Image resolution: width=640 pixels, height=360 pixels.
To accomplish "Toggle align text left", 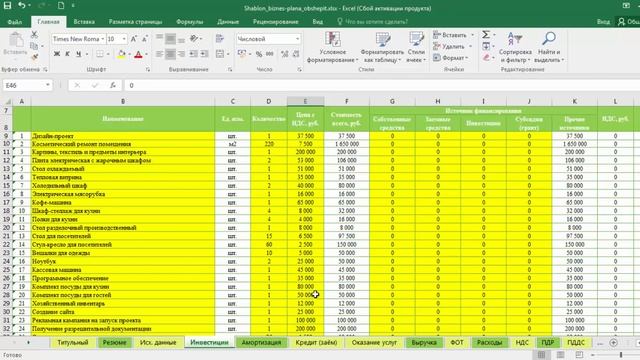I will pos(160,54).
